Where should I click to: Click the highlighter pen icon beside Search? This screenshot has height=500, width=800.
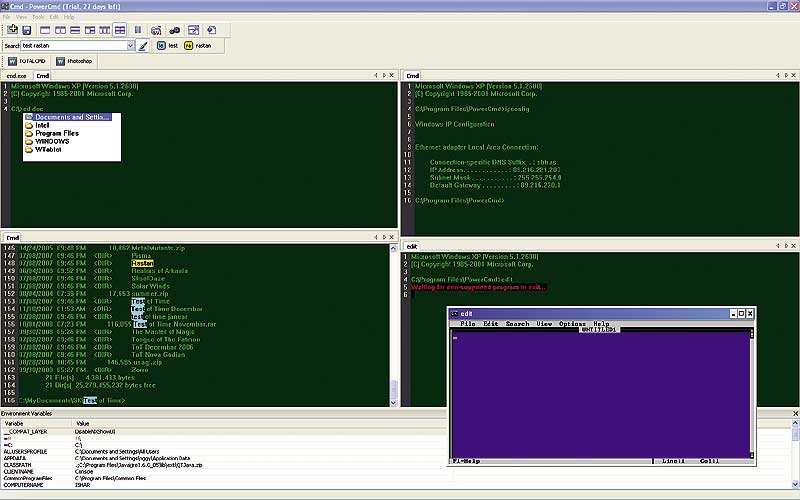click(x=143, y=46)
